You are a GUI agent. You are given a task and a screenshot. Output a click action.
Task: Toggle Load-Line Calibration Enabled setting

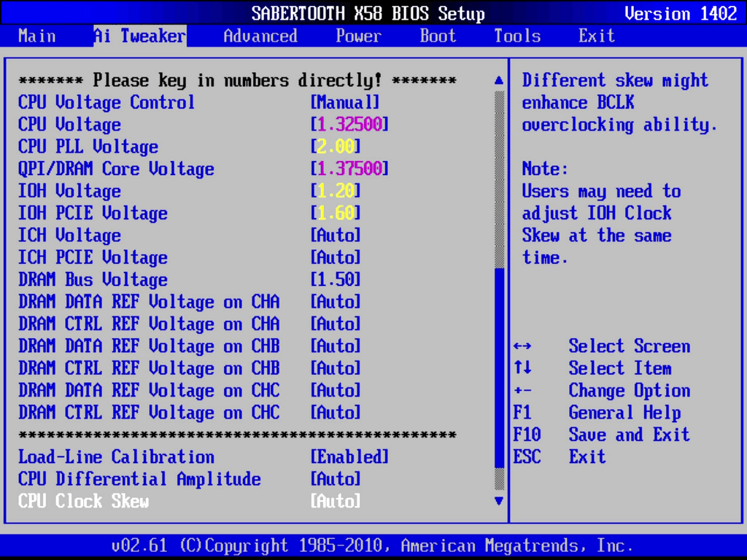click(349, 456)
